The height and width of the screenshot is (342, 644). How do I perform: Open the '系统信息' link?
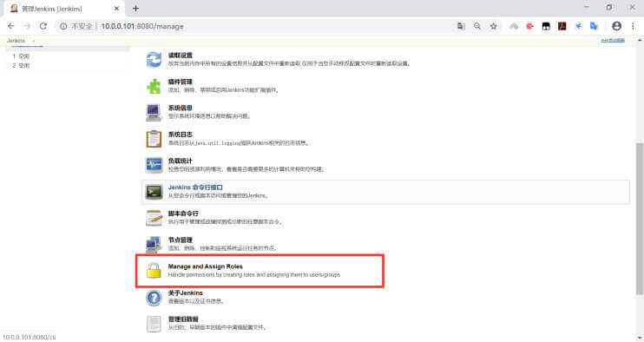pyautogui.click(x=180, y=108)
